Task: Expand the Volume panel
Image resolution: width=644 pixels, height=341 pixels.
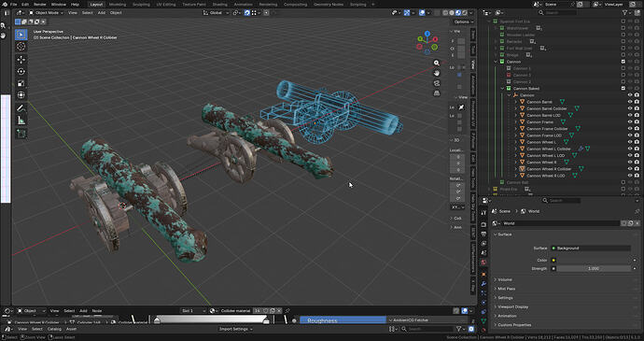Action: tap(505, 279)
